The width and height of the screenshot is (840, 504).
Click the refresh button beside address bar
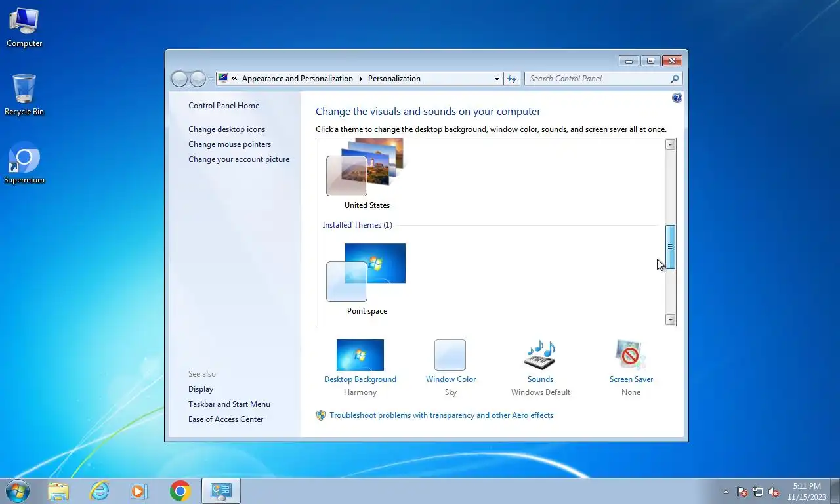click(x=513, y=79)
